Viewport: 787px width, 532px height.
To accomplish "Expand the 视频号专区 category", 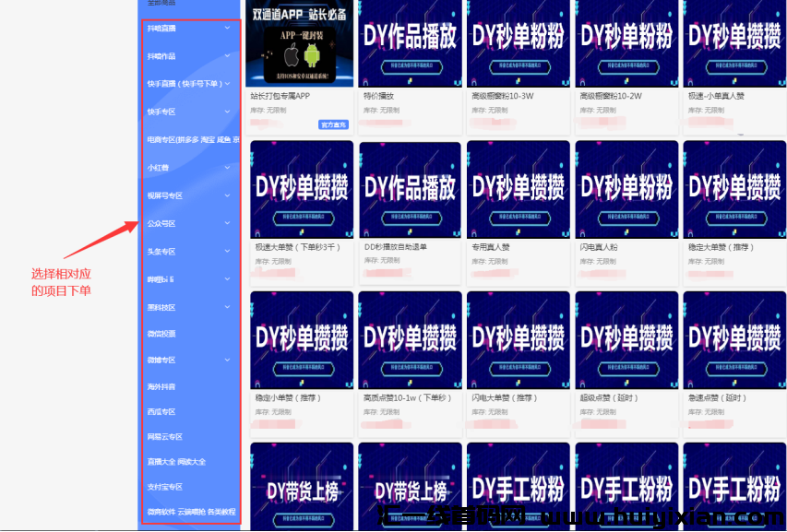I will (226, 195).
